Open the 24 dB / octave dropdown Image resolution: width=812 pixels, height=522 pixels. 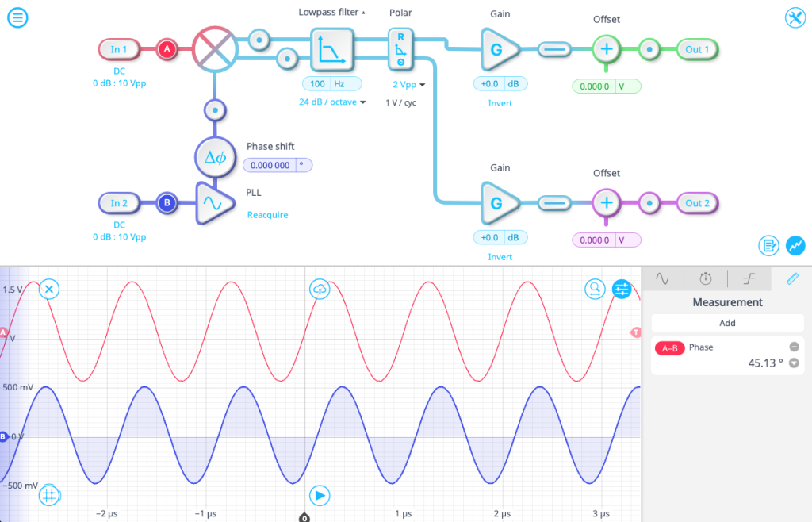click(x=332, y=102)
